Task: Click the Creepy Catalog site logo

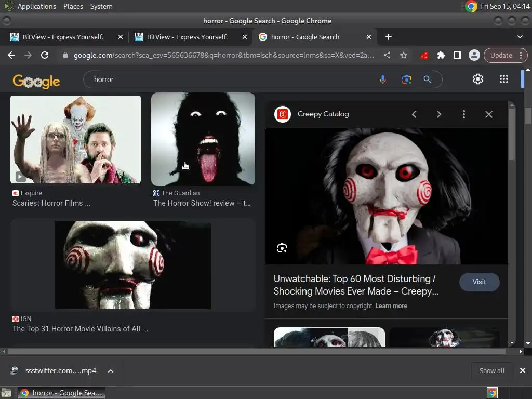Action: coord(282,114)
